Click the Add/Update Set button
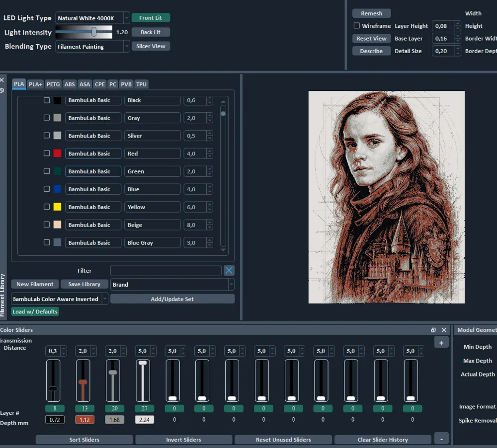 pyautogui.click(x=172, y=299)
